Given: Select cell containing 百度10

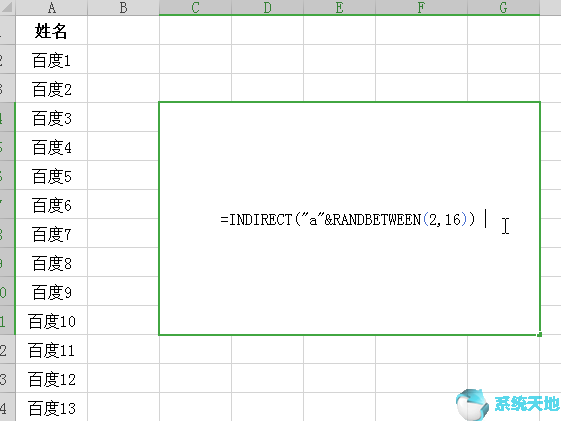Looking at the screenshot, I should click(x=52, y=320).
